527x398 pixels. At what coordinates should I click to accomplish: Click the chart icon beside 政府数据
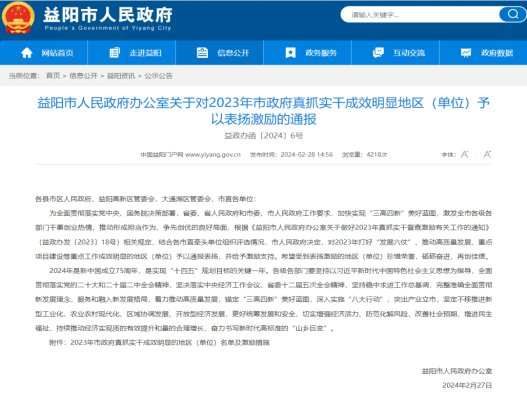[466, 53]
